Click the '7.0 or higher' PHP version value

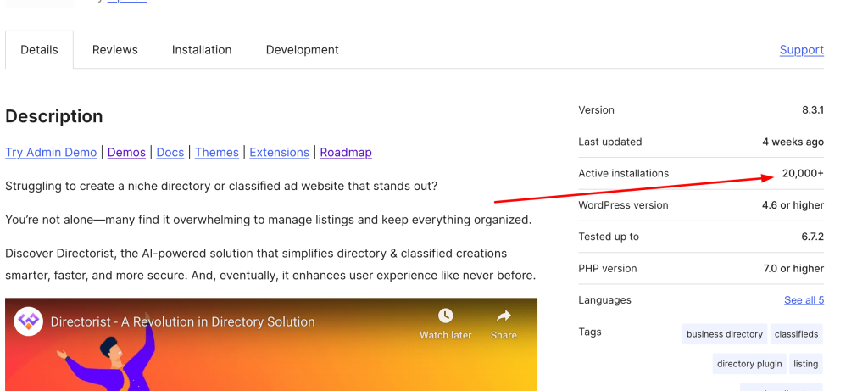793,269
